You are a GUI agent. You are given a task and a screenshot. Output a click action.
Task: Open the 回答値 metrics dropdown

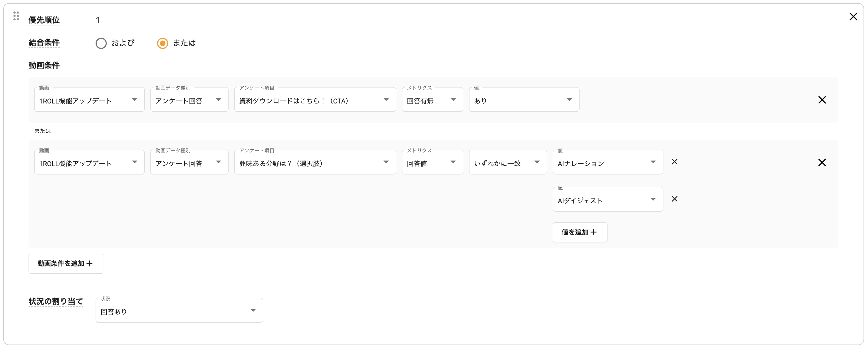point(432,163)
